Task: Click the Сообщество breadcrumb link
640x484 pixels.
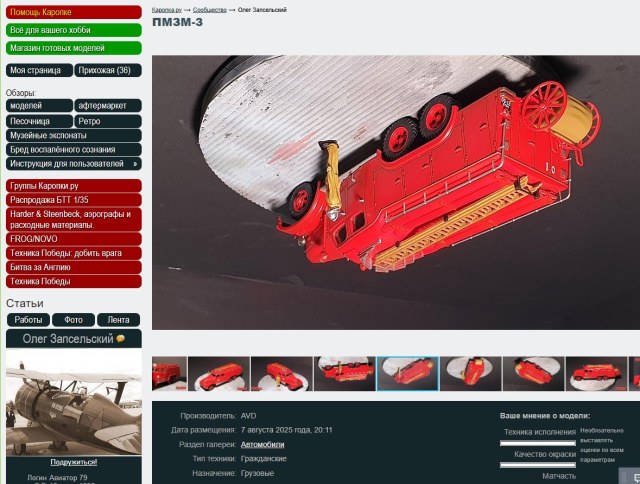Action: (210, 9)
